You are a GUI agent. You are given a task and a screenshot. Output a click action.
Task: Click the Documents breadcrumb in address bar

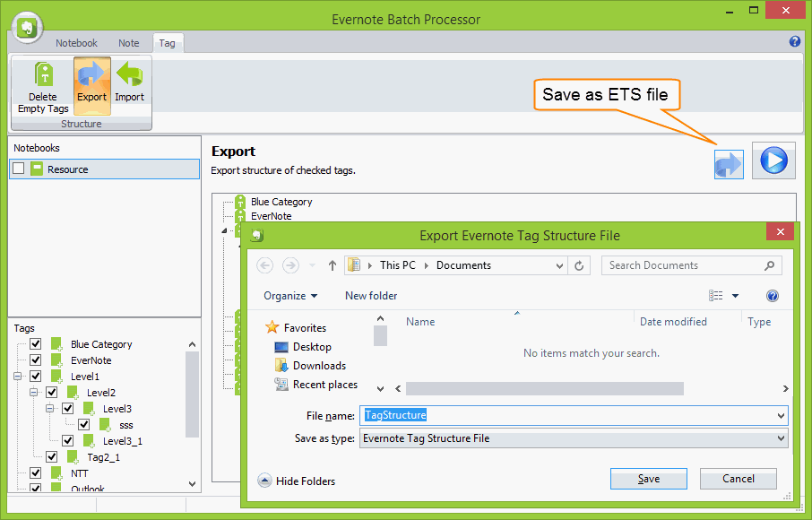[x=463, y=265]
